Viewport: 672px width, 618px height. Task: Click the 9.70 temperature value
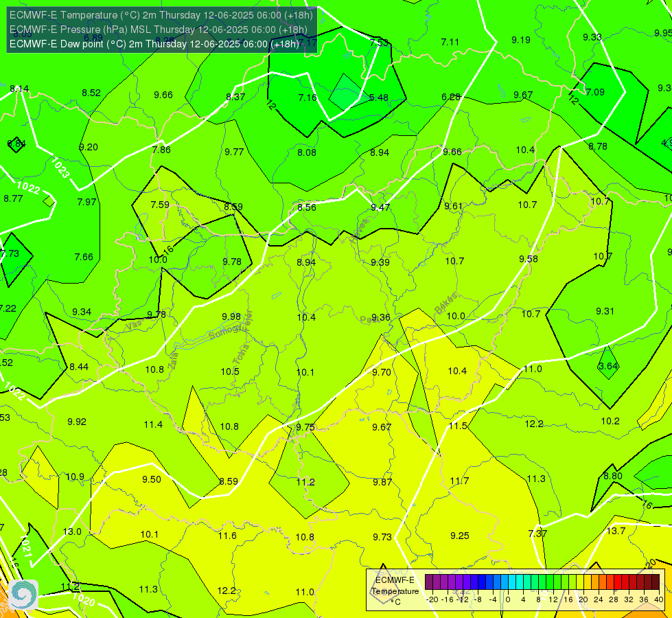(382, 372)
